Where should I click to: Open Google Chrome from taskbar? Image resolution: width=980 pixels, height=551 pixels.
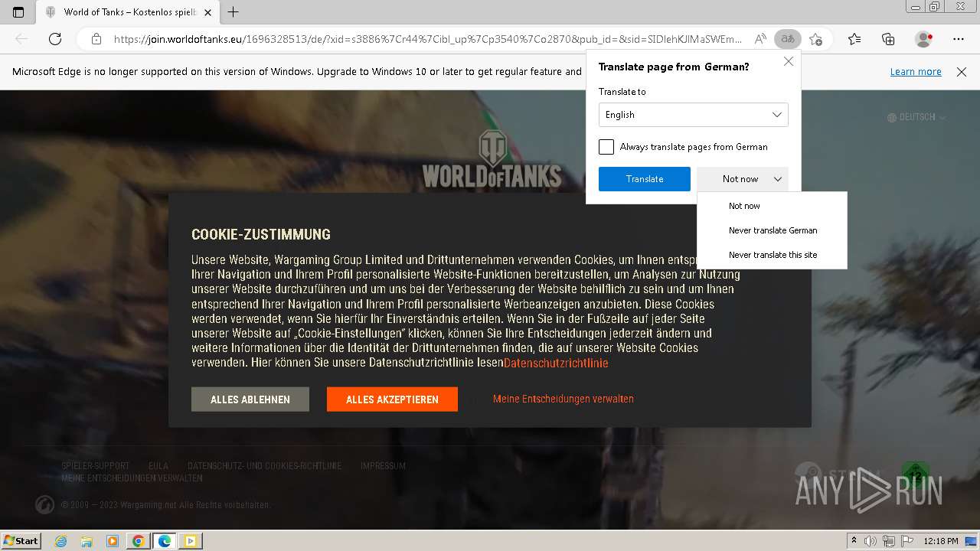(x=139, y=541)
